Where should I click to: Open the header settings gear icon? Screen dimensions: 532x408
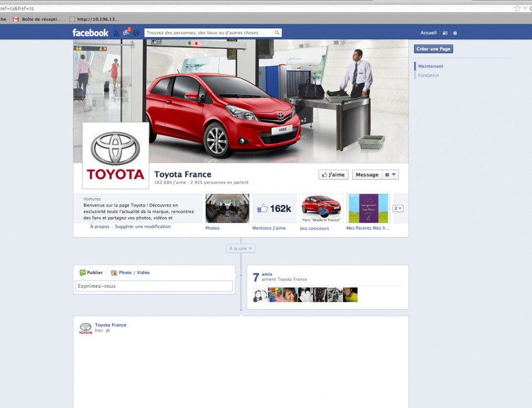click(x=455, y=33)
